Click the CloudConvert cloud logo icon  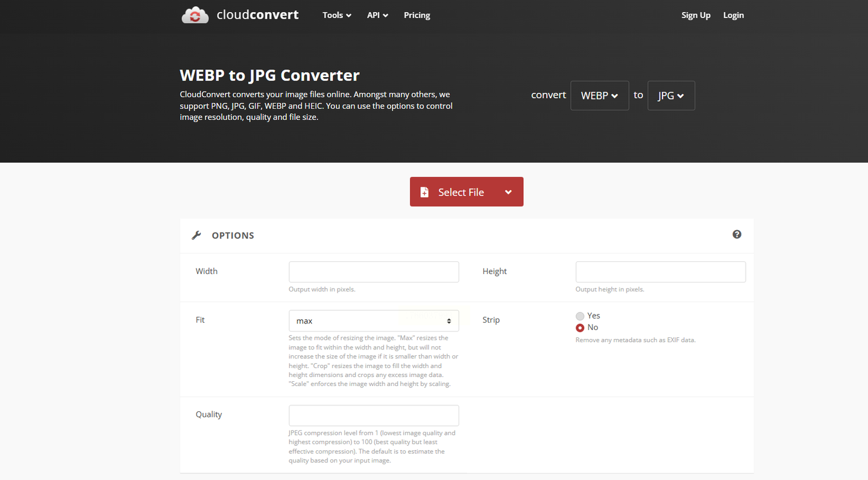195,15
